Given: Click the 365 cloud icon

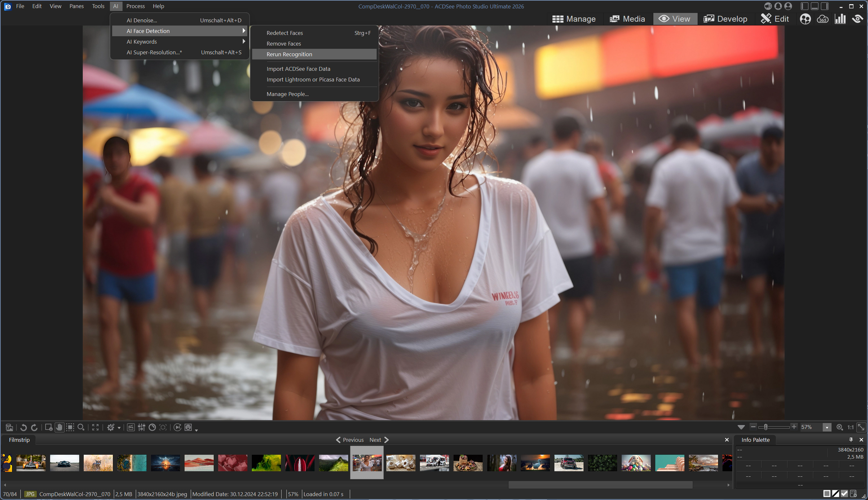Looking at the screenshot, I should pos(823,19).
